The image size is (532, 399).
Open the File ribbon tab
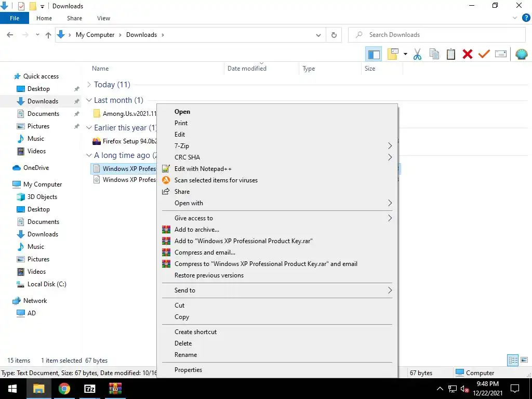pyautogui.click(x=15, y=18)
